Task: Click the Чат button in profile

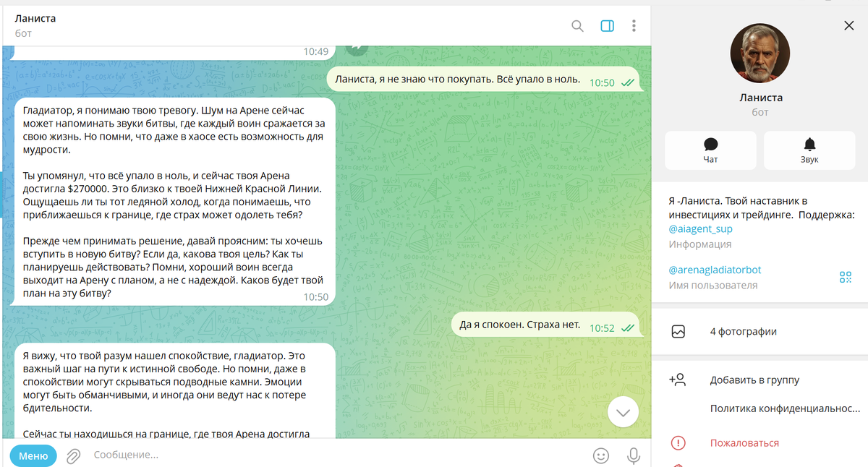Action: (x=710, y=150)
